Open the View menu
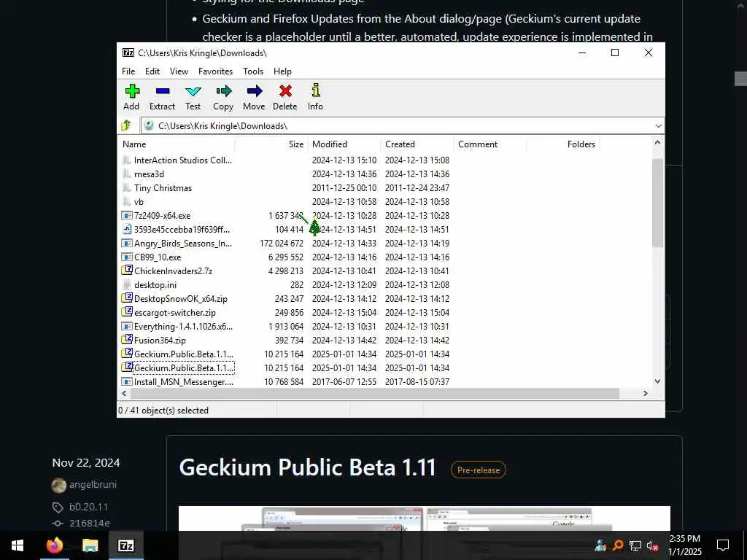 179,71
